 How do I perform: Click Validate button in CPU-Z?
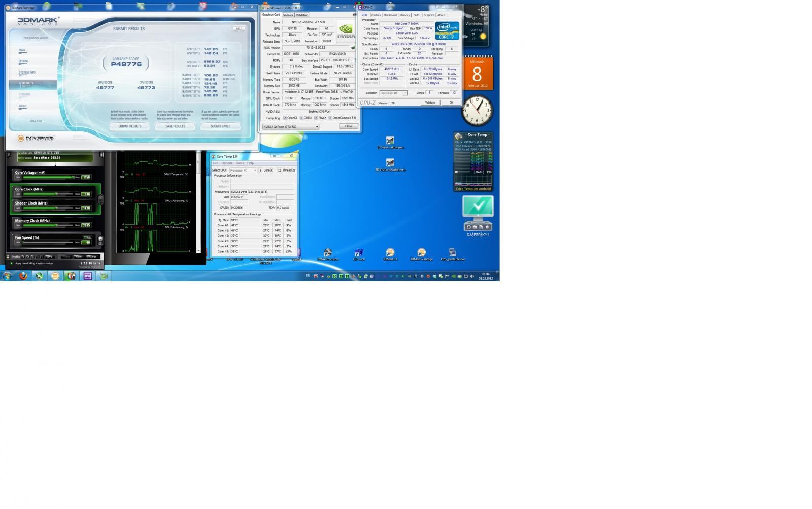(430, 103)
